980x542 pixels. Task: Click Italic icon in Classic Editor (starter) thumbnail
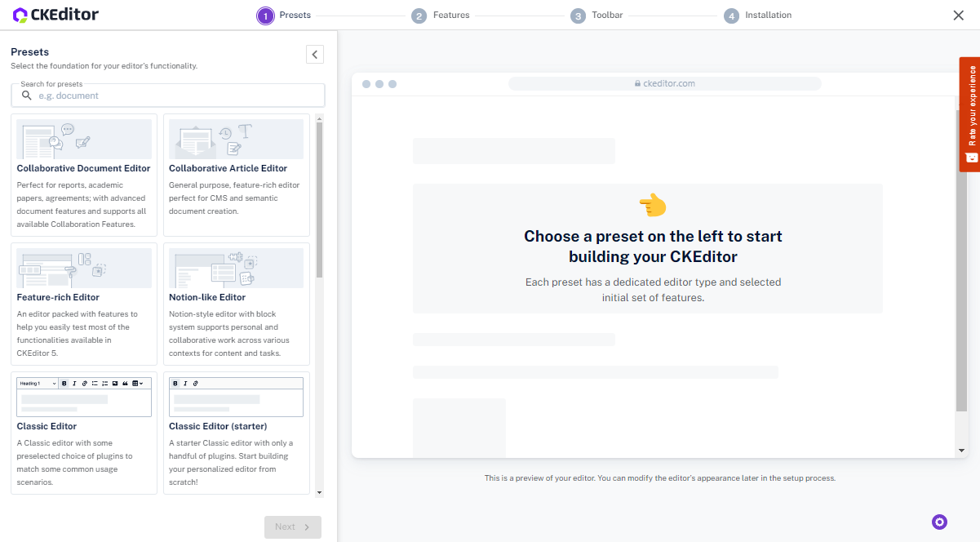[x=185, y=384]
